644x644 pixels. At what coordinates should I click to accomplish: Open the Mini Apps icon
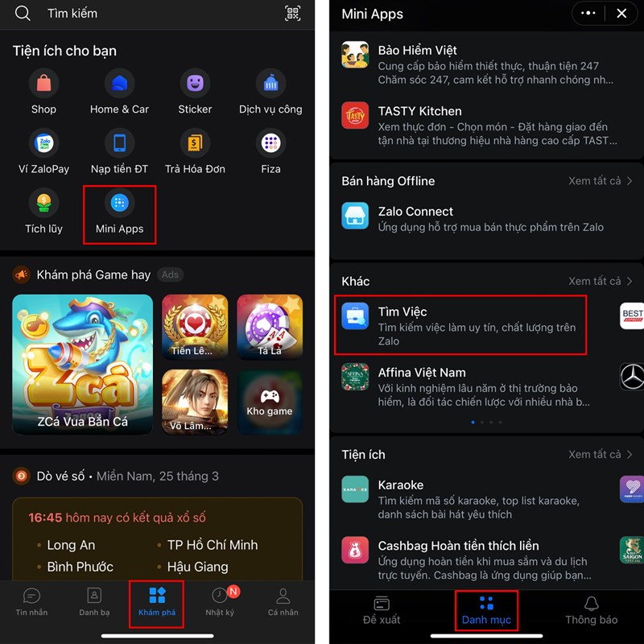pos(119,203)
